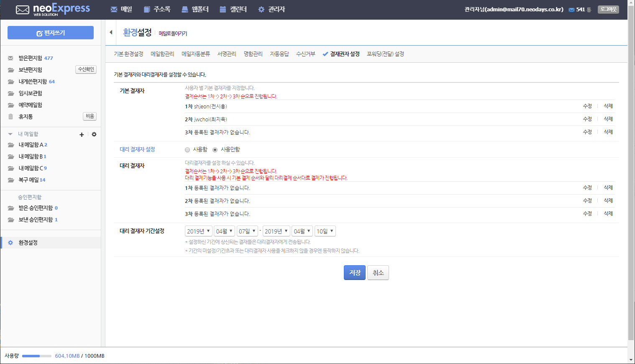635x364 pixels.
Task: Click 수정 for the 1차 basic approver
Action: [x=587, y=106]
